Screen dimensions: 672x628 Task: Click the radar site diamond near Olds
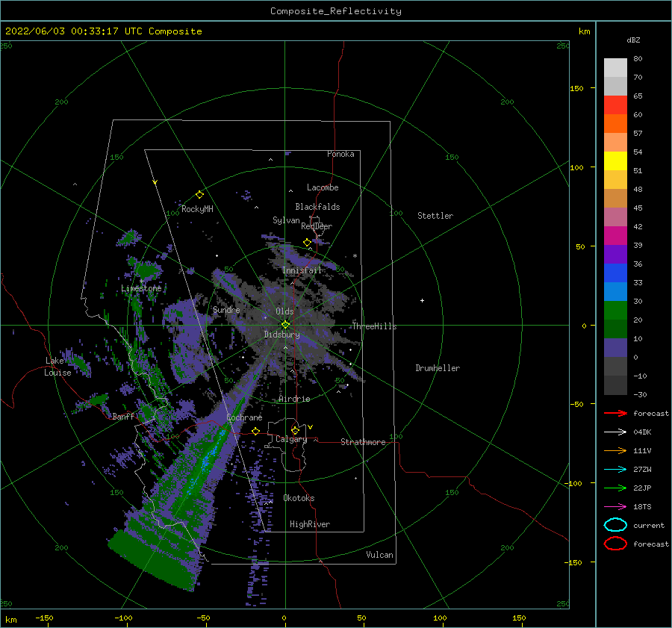pyautogui.click(x=285, y=325)
